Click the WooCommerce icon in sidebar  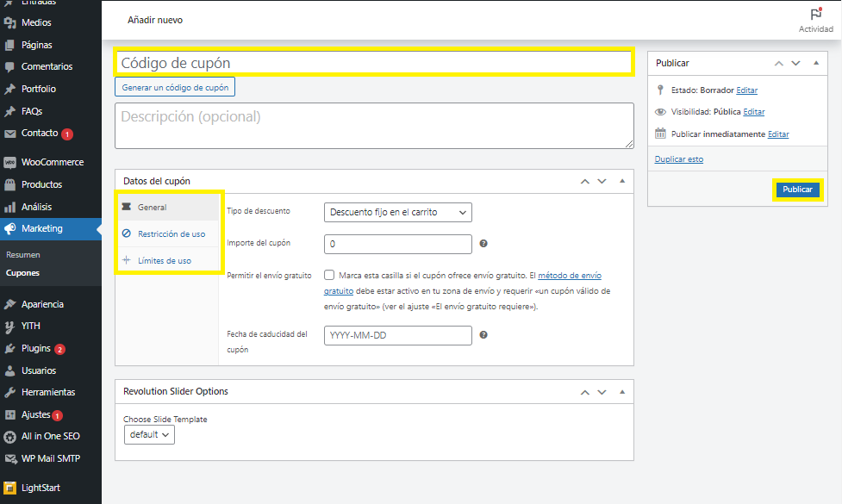coord(9,162)
